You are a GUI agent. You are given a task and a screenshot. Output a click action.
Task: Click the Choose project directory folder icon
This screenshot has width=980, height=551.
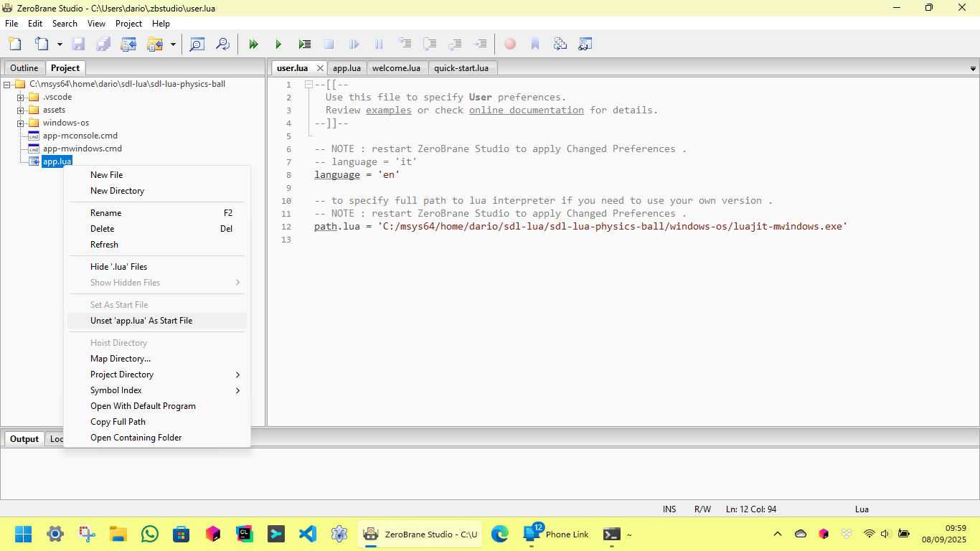pos(155,44)
